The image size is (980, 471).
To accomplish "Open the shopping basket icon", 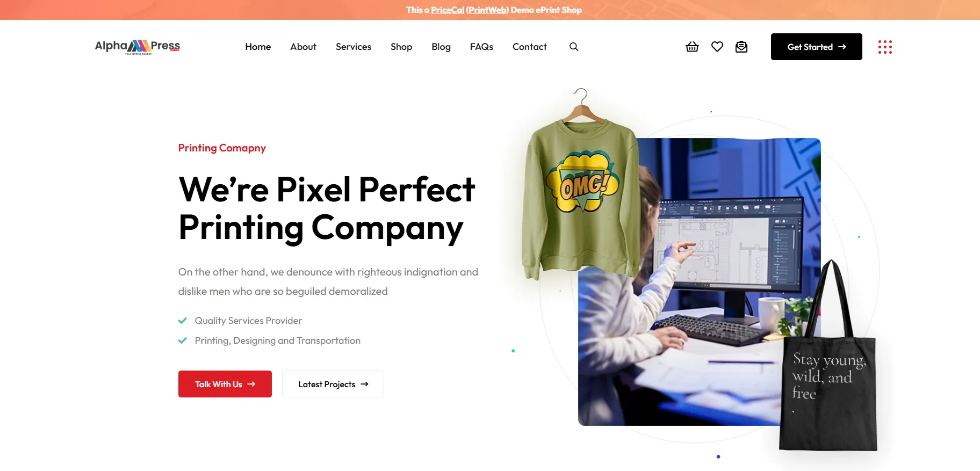I will pyautogui.click(x=692, y=47).
